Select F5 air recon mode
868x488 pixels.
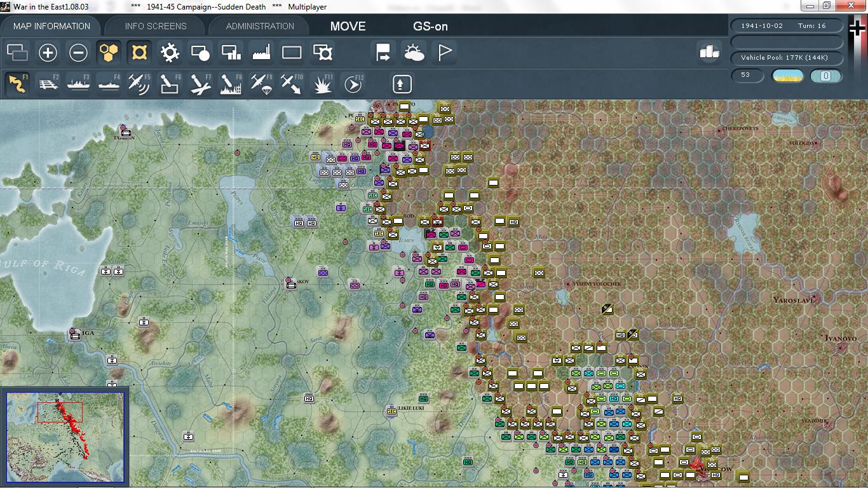click(140, 84)
